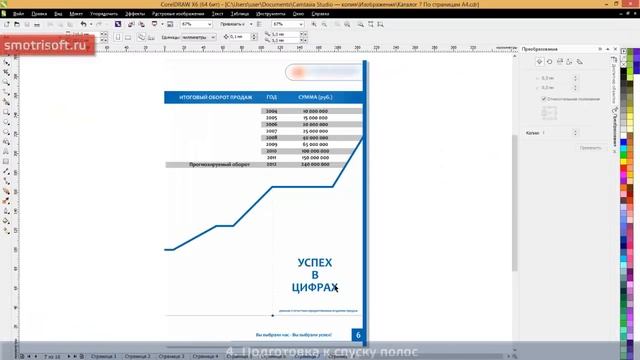
Task: Click the Export icon in toolbar
Action: point(141,24)
